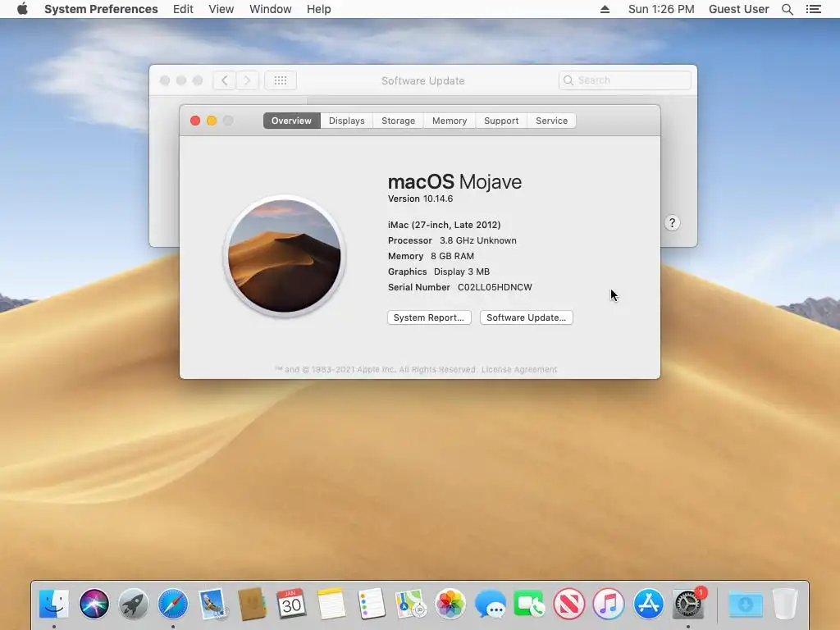
Task: Click Version 10.14.6 text
Action: coord(421,199)
